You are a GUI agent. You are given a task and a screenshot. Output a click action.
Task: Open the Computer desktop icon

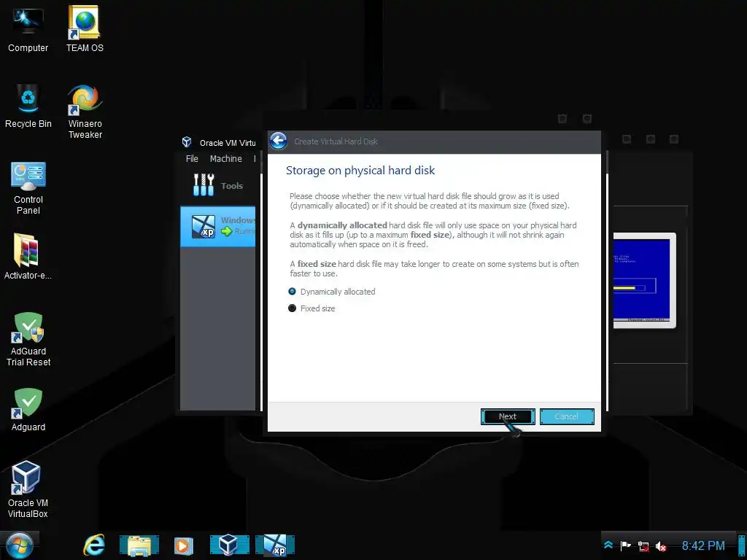(x=28, y=29)
